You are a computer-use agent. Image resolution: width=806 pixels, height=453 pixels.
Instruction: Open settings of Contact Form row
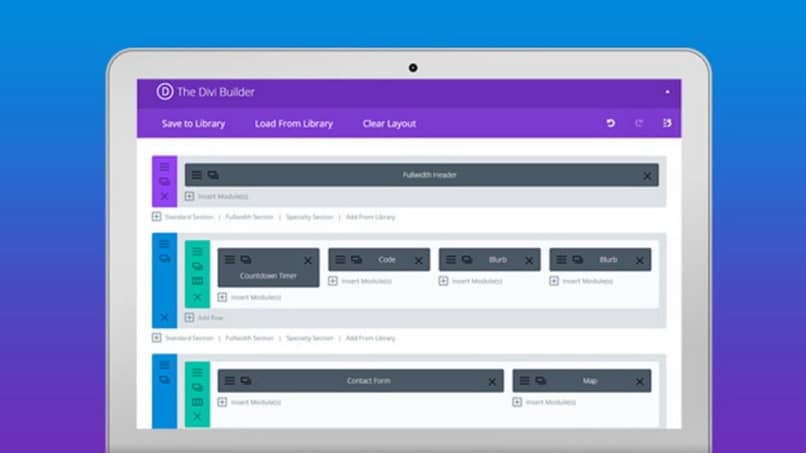click(x=197, y=373)
